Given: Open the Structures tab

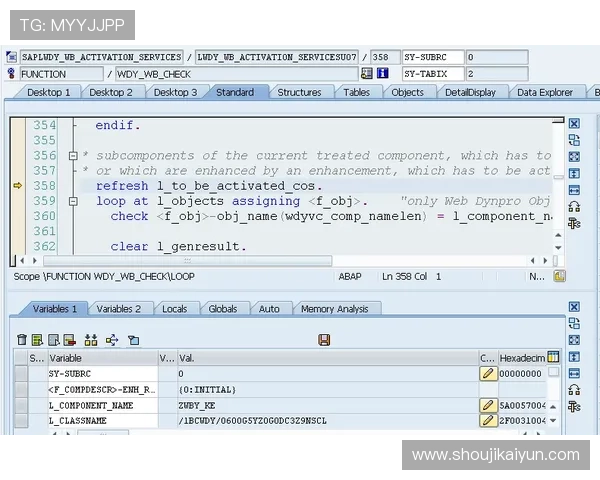Looking at the screenshot, I should tap(299, 92).
